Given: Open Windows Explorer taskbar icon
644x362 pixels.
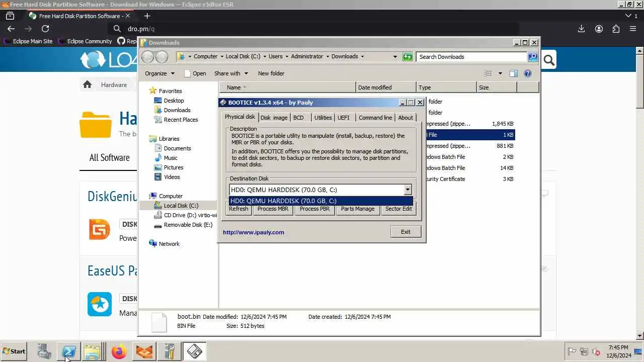Looking at the screenshot, I should coord(93,351).
